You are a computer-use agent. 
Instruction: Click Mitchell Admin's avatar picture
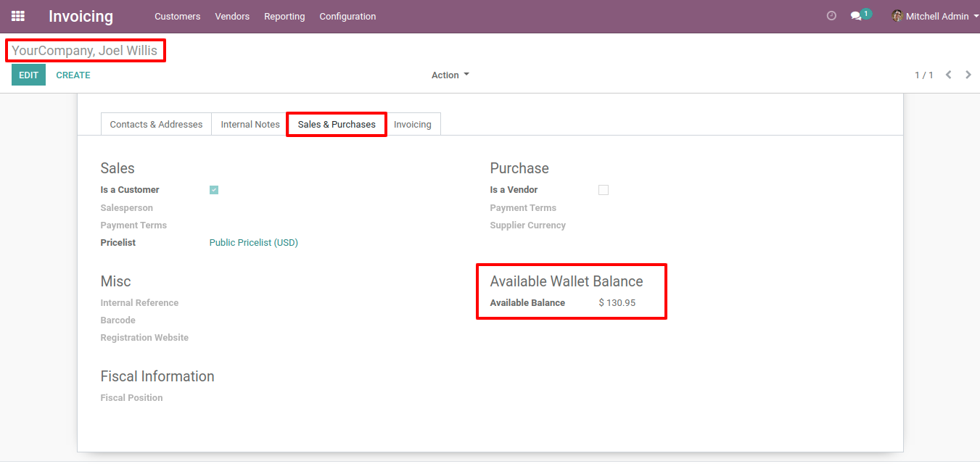(x=897, y=16)
